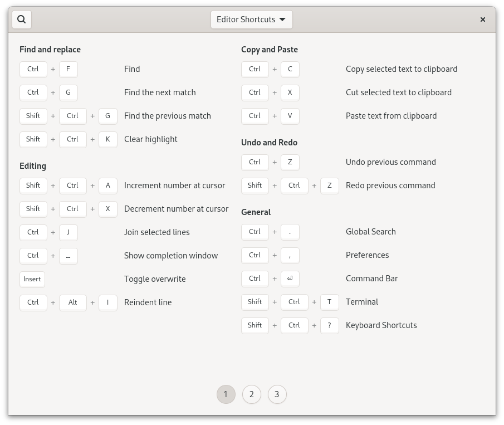504x425 pixels.
Task: Click the Find and replace section heading
Action: [x=50, y=50]
